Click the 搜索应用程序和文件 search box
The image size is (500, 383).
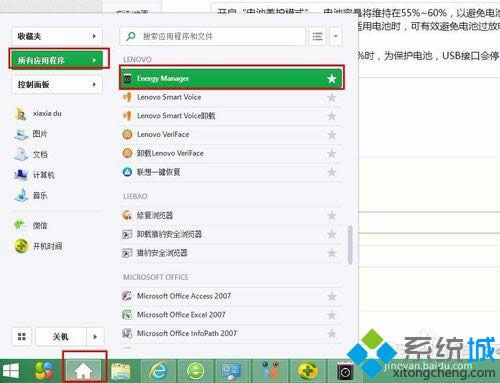tap(213, 36)
